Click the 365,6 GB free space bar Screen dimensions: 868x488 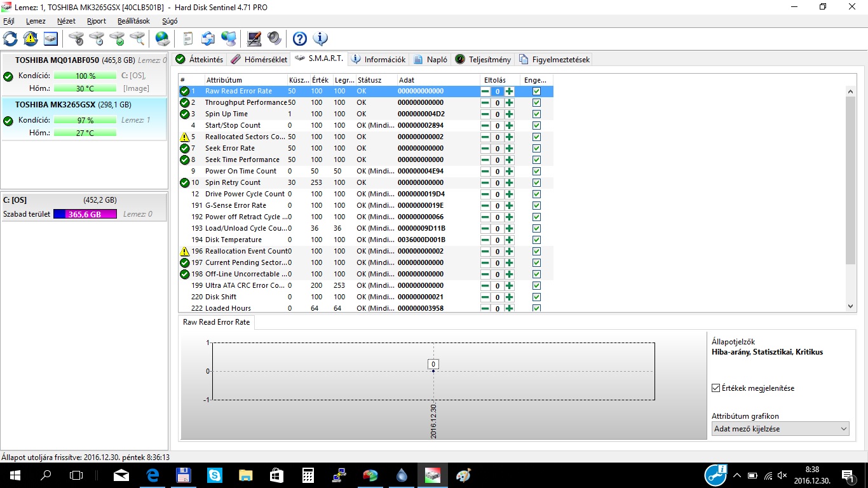[85, 214]
